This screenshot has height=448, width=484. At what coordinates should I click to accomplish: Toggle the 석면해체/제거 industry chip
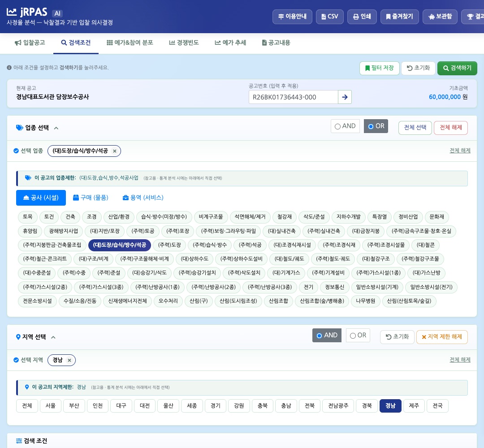tap(250, 217)
